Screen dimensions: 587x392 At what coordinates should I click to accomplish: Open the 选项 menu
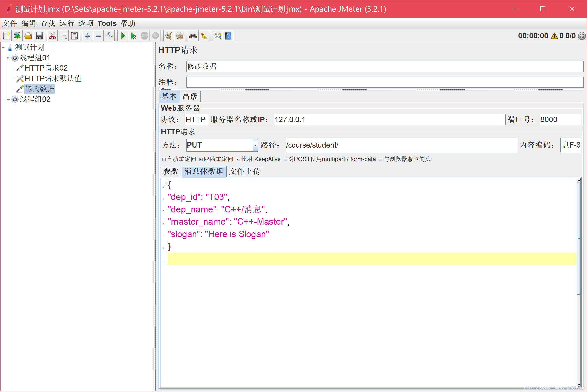click(86, 23)
